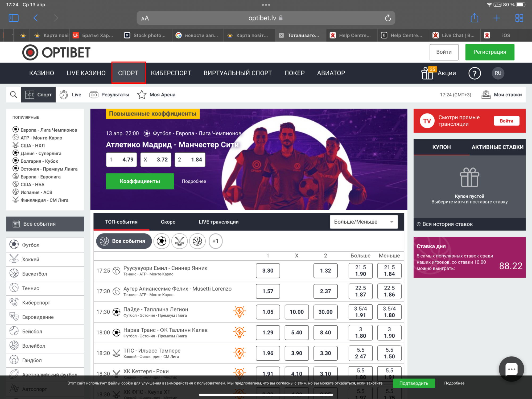Open Футбол in sports list
532x399 pixels.
tap(45, 245)
